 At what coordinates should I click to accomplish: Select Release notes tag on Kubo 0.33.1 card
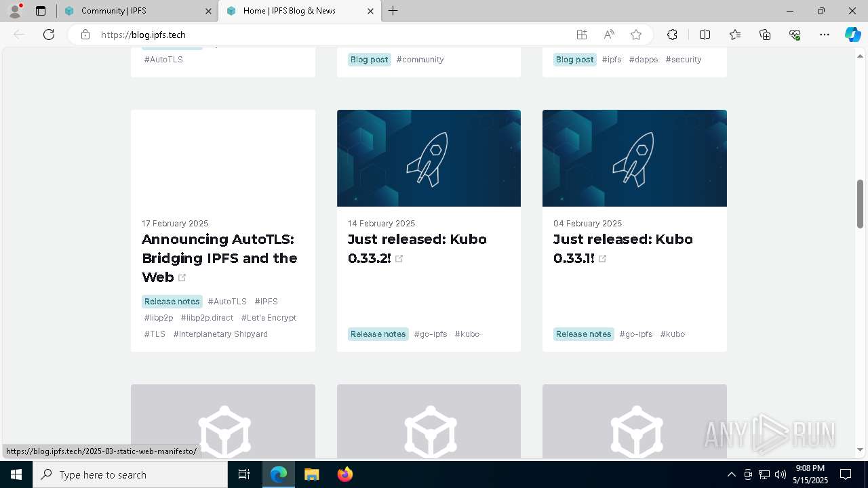584,334
